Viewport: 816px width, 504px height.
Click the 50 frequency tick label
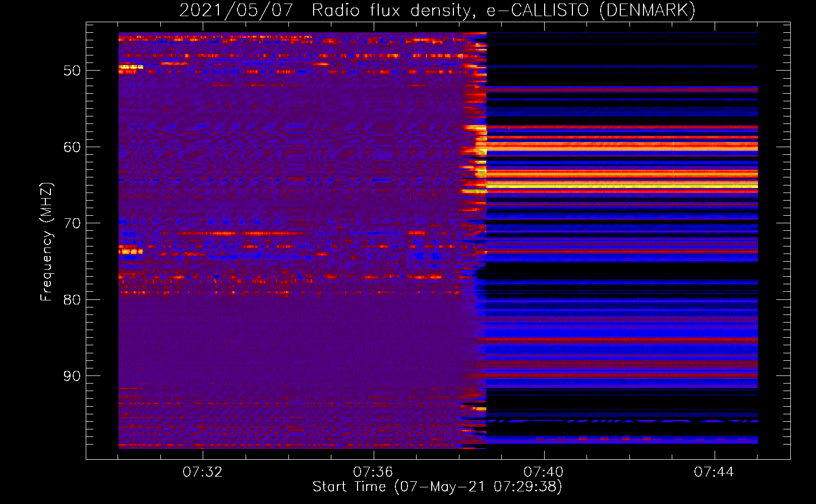coord(72,71)
